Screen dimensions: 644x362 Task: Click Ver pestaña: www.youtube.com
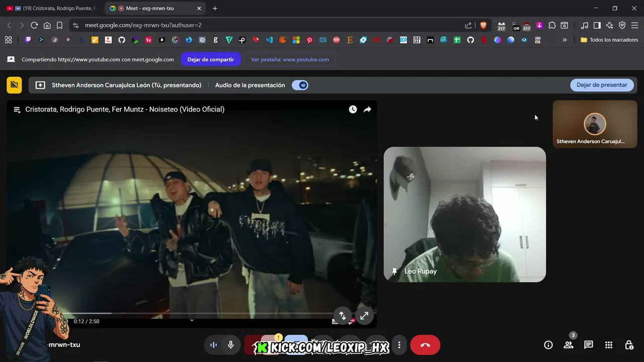[x=290, y=59]
